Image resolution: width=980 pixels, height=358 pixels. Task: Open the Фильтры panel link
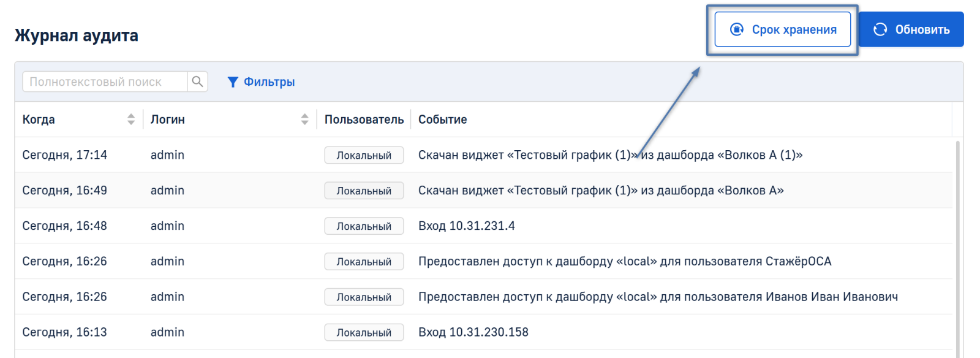pyautogui.click(x=269, y=82)
